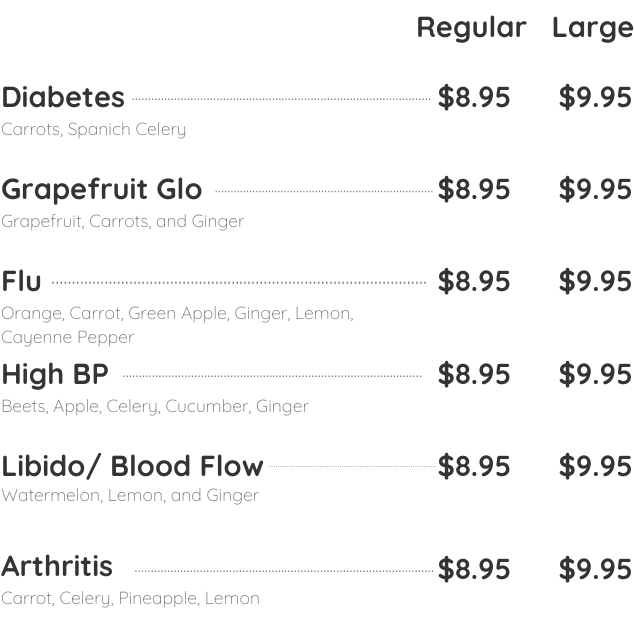Click the Regular column header
Viewport: 634px width, 626px height.
click(x=471, y=28)
